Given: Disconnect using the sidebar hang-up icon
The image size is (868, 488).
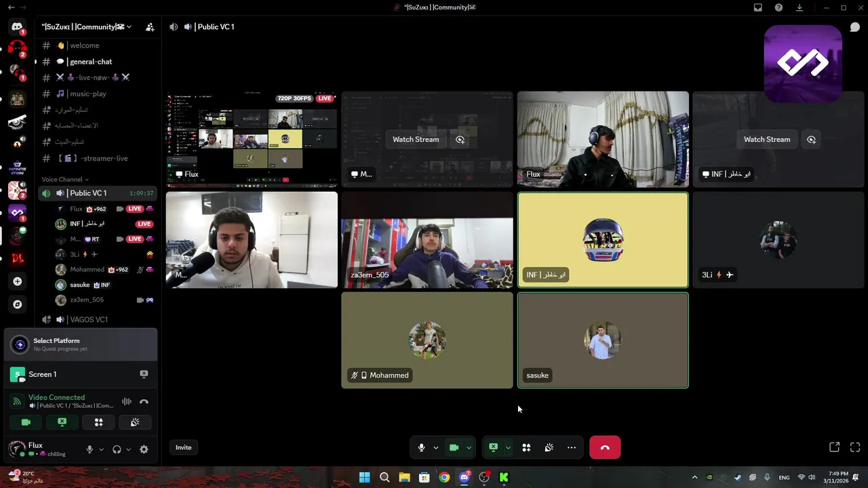Looking at the screenshot, I should pyautogui.click(x=144, y=401).
